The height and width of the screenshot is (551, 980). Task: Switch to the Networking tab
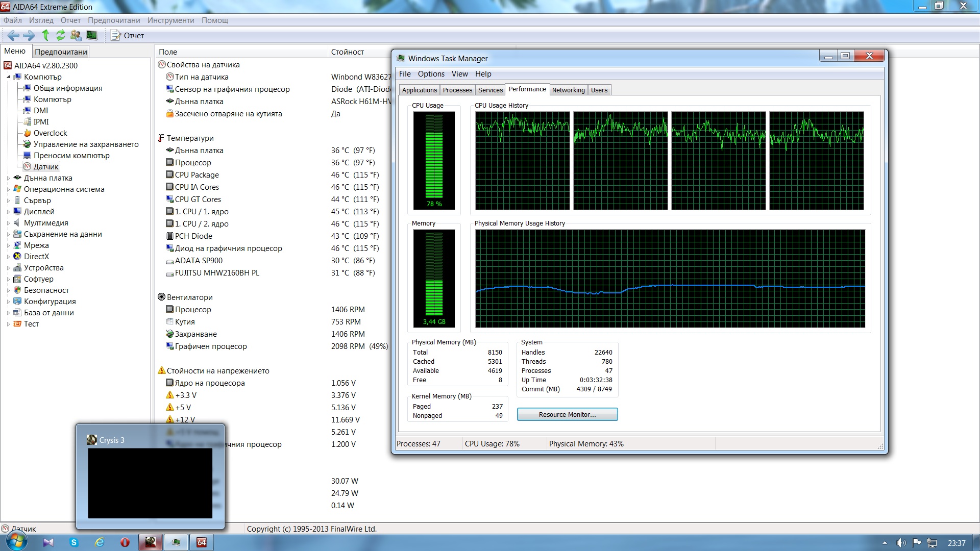pyautogui.click(x=569, y=90)
